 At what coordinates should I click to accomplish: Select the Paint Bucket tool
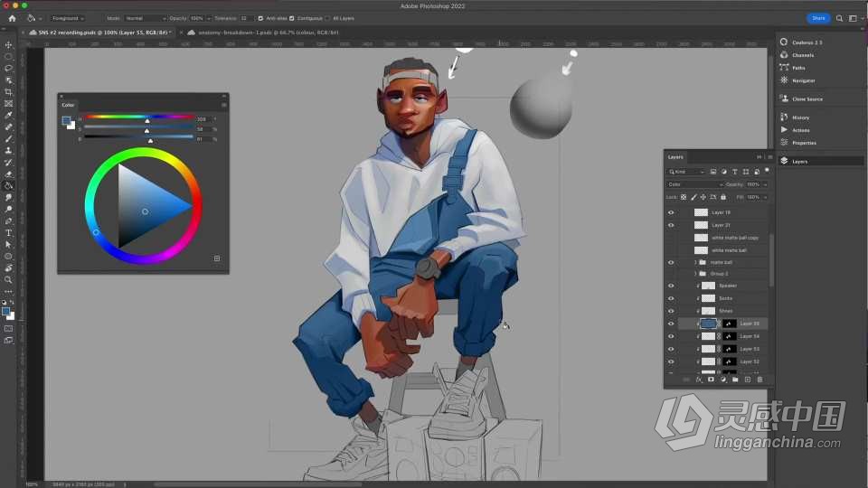coord(8,186)
